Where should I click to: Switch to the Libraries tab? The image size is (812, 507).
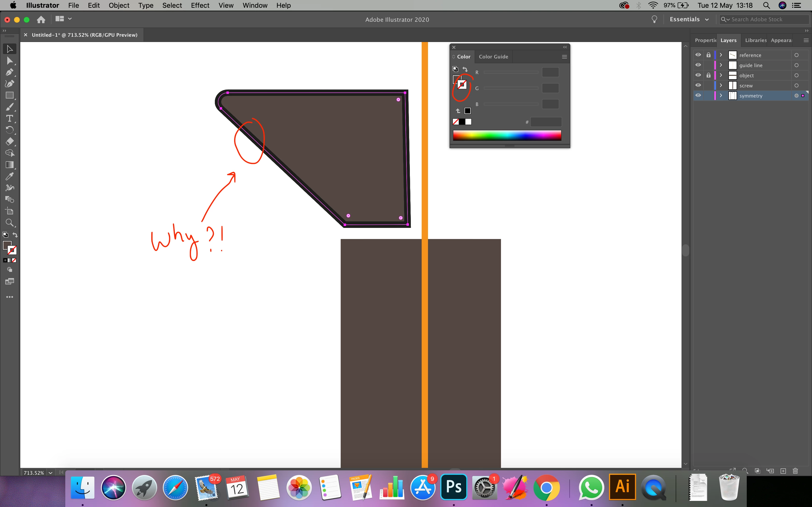point(756,40)
